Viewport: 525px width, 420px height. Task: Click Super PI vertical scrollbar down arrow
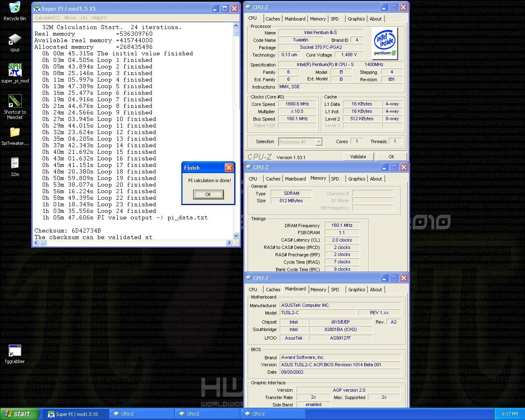(x=236, y=236)
